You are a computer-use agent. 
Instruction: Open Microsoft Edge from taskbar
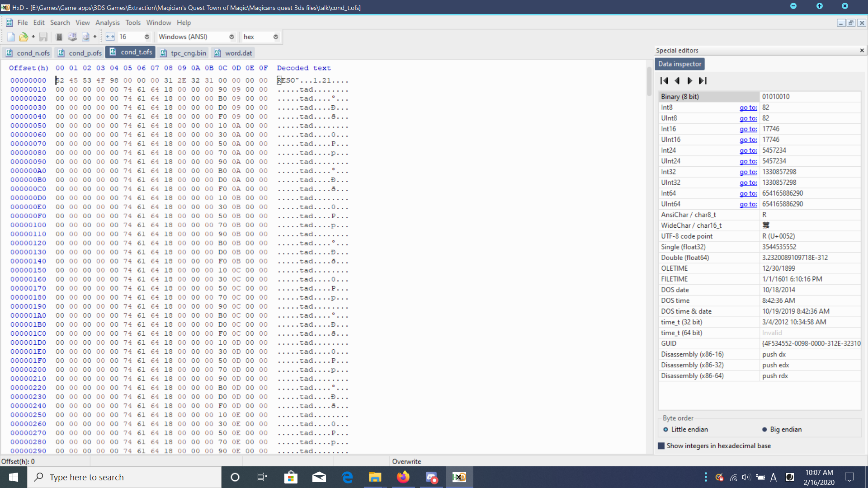pyautogui.click(x=347, y=477)
